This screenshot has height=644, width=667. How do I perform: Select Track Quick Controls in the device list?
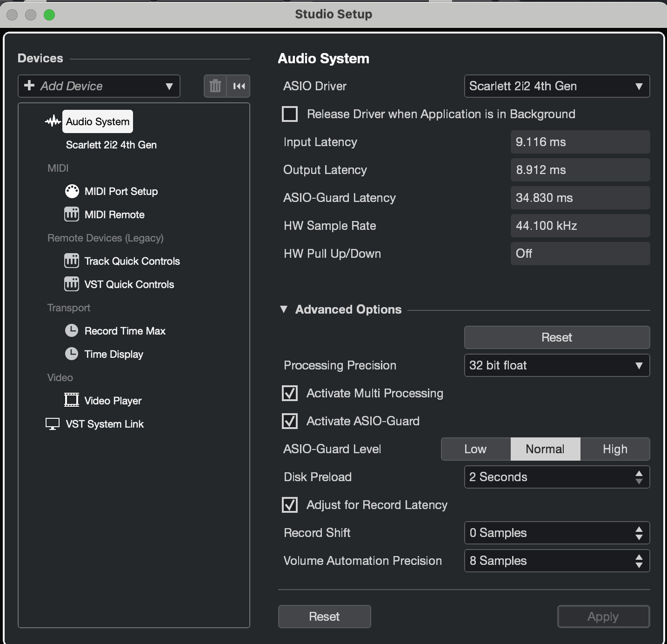pyautogui.click(x=132, y=261)
